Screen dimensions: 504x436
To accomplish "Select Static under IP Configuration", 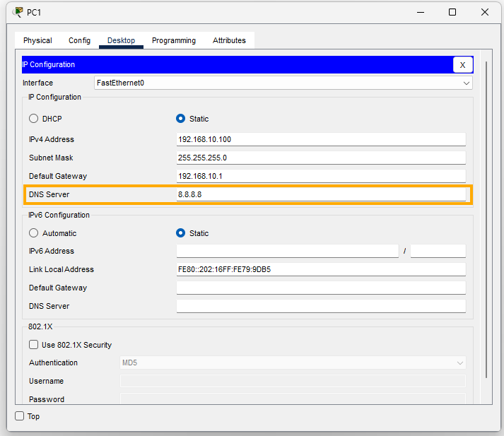I will 181,119.
